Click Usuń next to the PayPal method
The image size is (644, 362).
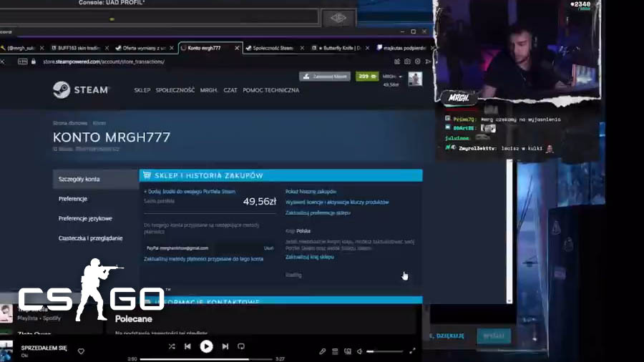pos(268,248)
